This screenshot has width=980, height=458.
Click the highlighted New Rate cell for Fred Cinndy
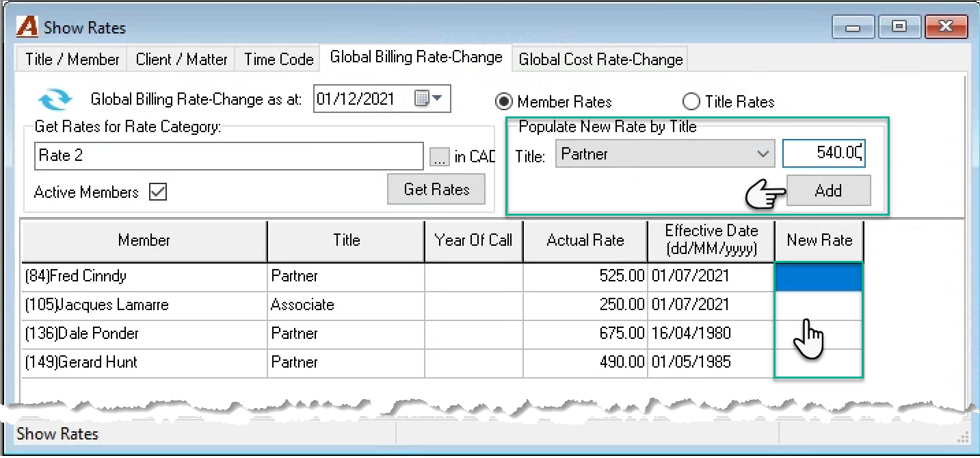(819, 277)
